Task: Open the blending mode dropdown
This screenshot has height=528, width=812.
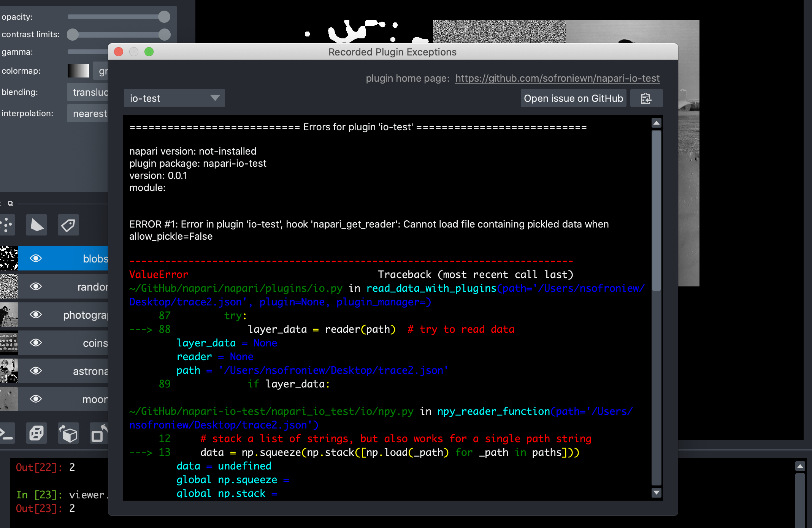Action: 88,92
